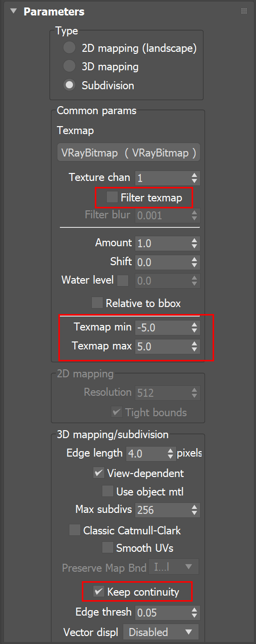Screen dimensions: 256x644
Task: Toggle the Smooth UVs checkbox
Action: coord(108,548)
